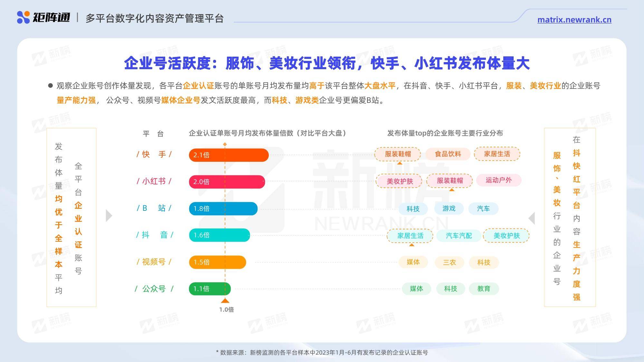
Task: Click the green 1.1倍 bar
Action: click(210, 289)
